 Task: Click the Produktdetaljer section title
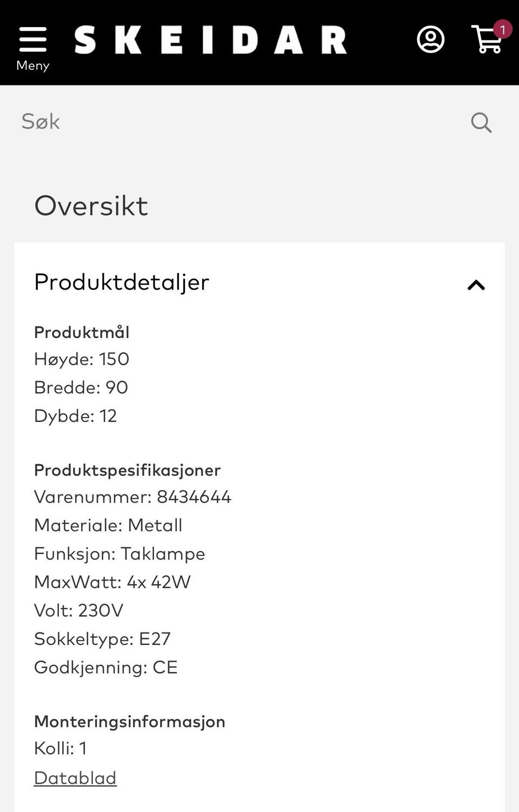122,282
